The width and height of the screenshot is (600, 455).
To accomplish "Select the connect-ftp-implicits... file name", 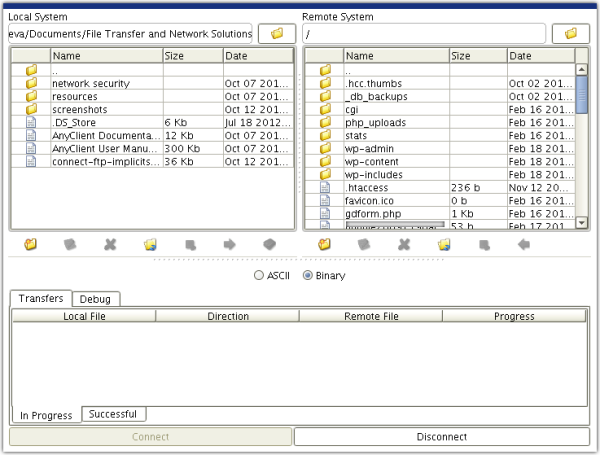I will point(106,161).
